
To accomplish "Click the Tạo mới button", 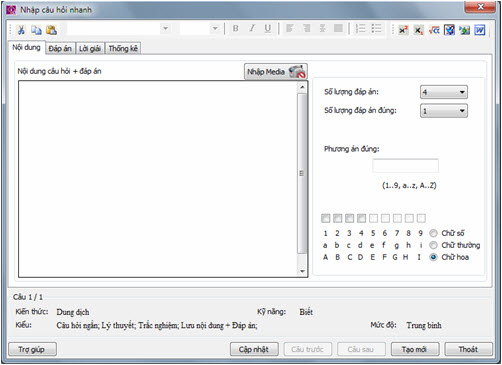I will coord(415,349).
